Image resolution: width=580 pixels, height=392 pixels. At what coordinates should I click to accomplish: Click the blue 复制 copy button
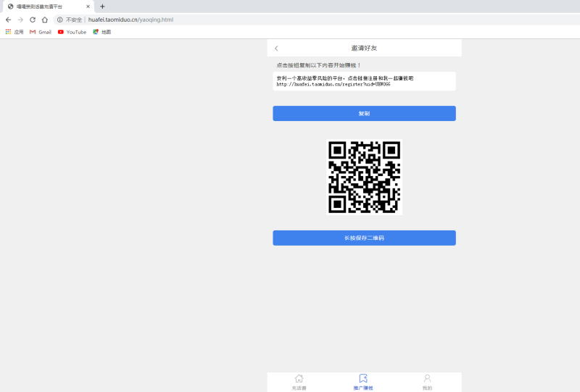point(364,113)
